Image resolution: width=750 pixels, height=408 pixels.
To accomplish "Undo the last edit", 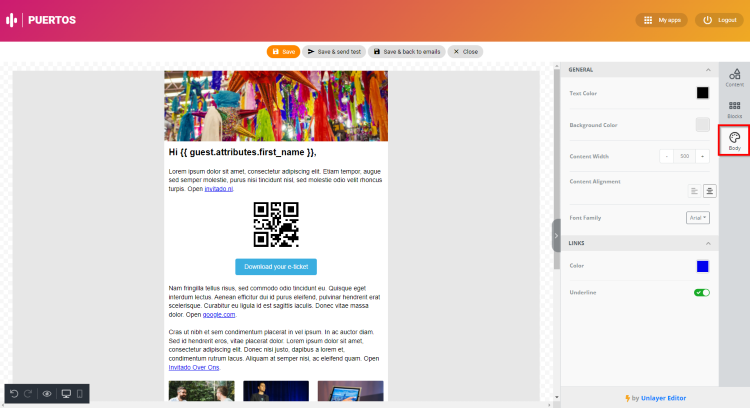I will 14,394.
